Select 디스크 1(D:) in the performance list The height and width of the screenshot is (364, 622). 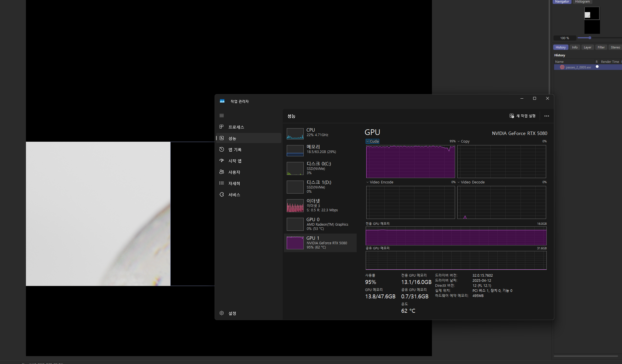[320, 187]
